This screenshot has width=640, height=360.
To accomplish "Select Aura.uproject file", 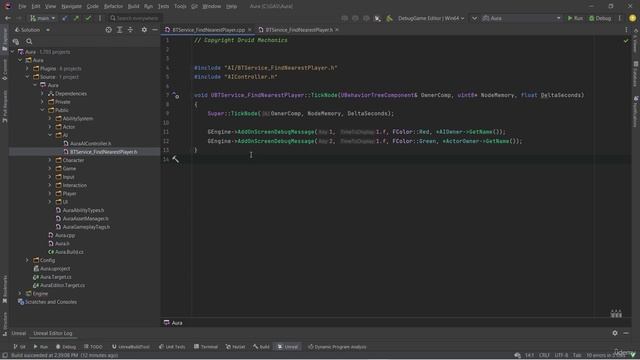I will 55,269.
